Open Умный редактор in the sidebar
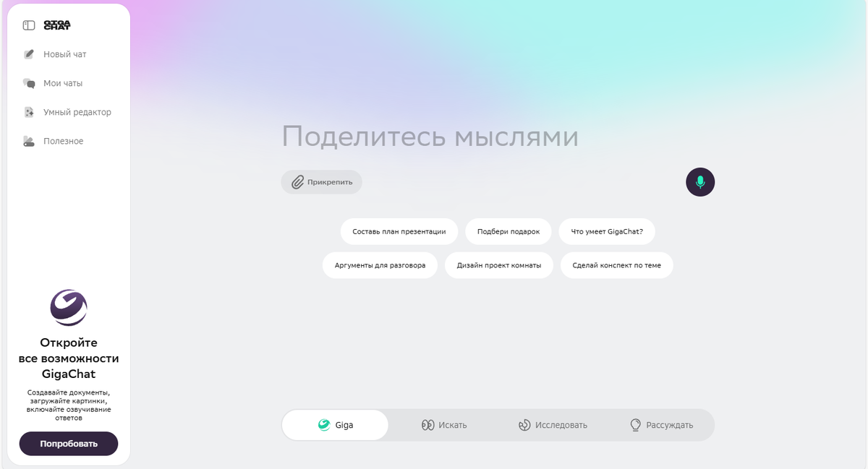Image resolution: width=868 pixels, height=469 pixels. [x=67, y=112]
